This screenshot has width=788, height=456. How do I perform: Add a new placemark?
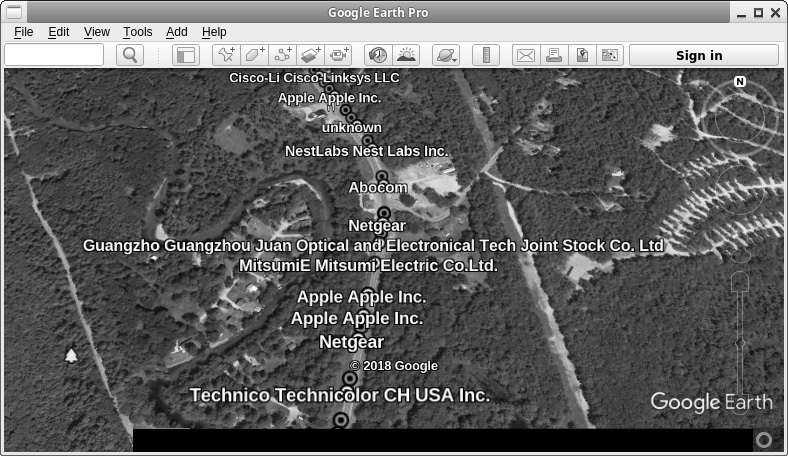[x=226, y=55]
